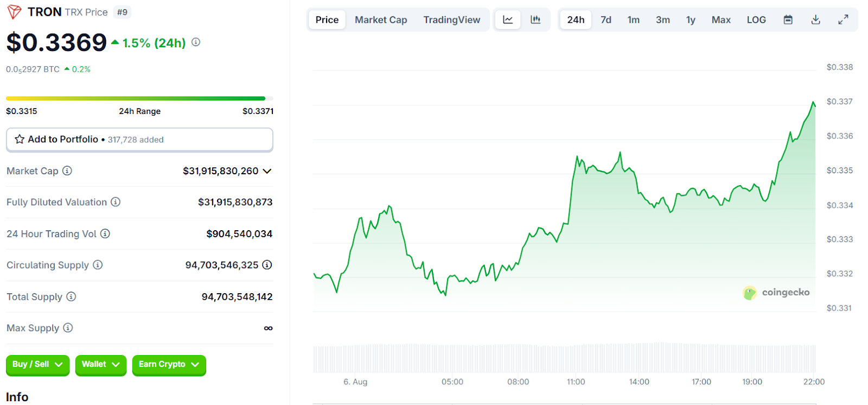Click the info icon beside Circulating Supply value
Screen dimensions: 868x405
click(x=267, y=265)
